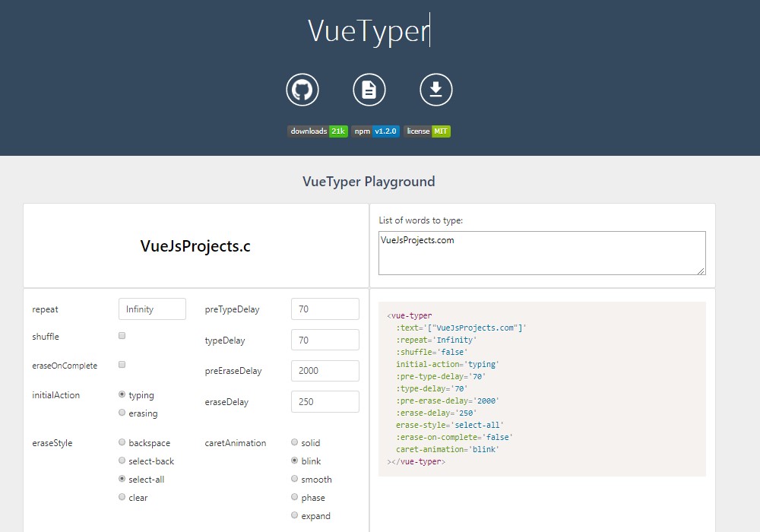Open the downloads 21k badge

(318, 131)
